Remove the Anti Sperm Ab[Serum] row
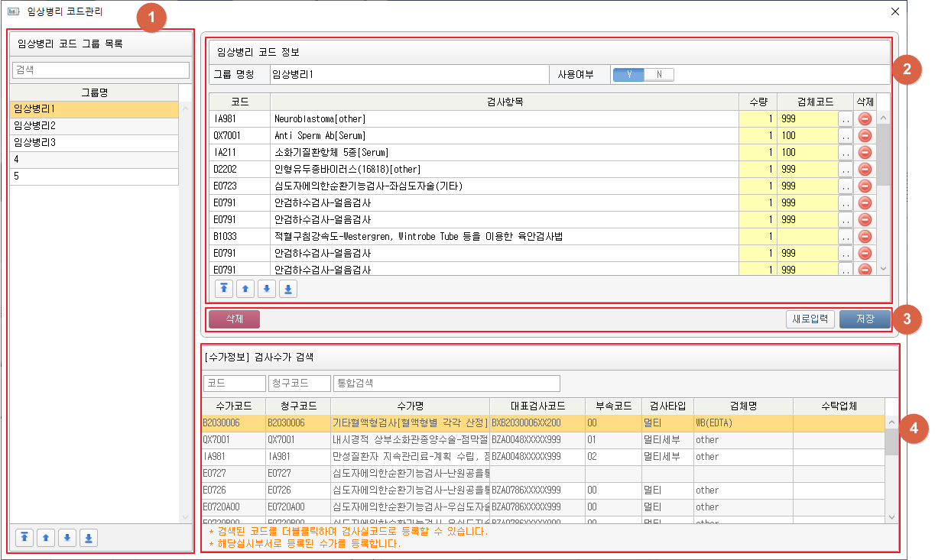Viewport: 935px width, 560px height. [x=865, y=135]
